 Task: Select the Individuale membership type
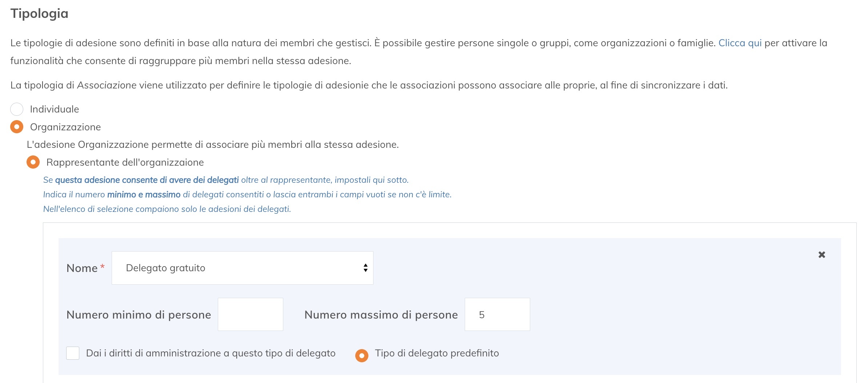coord(17,109)
